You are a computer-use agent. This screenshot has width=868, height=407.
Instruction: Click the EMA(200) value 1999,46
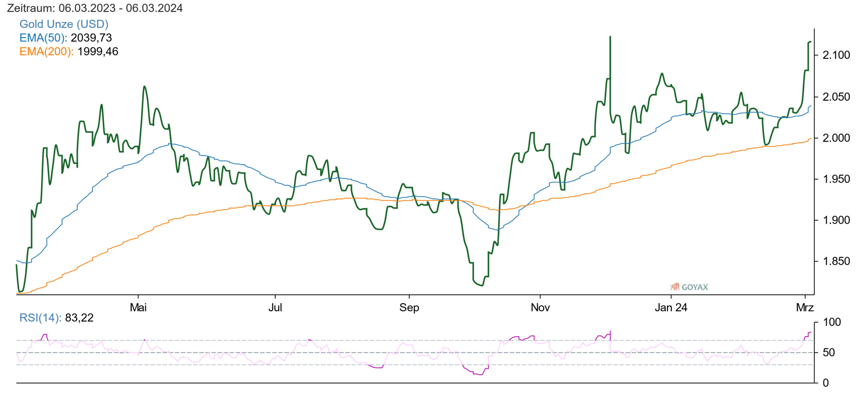[98, 52]
